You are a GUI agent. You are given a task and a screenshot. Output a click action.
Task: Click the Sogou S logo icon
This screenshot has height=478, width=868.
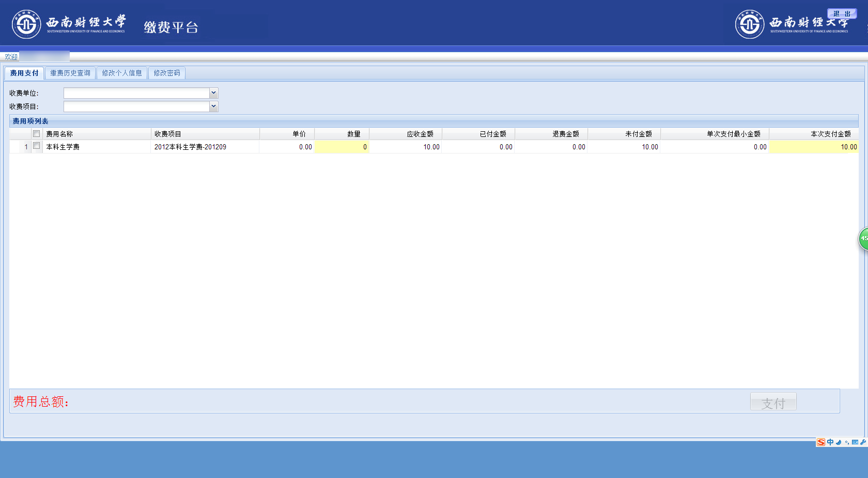tap(821, 442)
